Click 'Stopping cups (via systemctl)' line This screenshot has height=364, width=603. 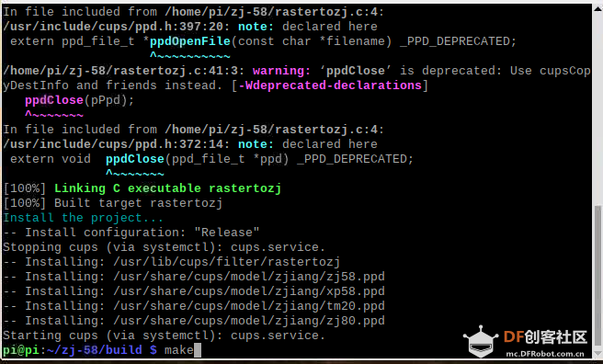click(x=164, y=247)
